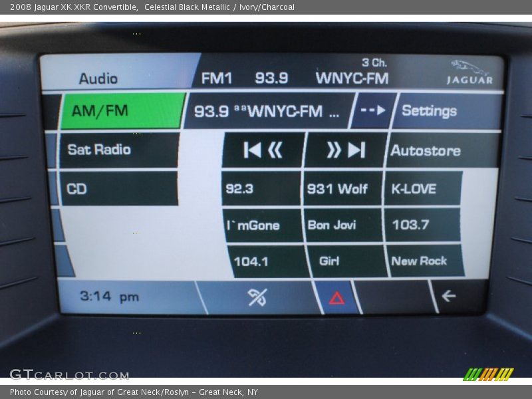Viewport: 532px width, 399px height.
Task: Switch to Sat Radio source
Action: [x=118, y=150]
